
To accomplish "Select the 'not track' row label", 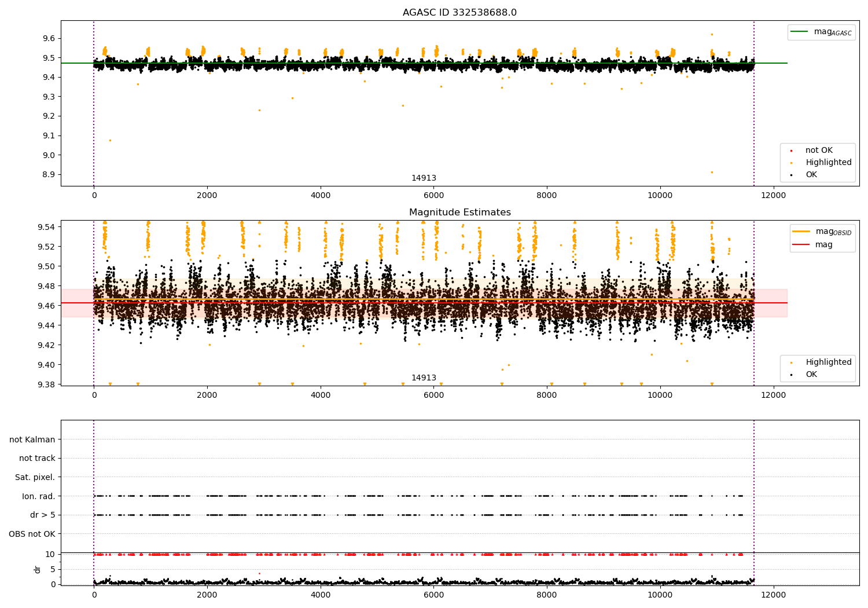I will [37, 458].
